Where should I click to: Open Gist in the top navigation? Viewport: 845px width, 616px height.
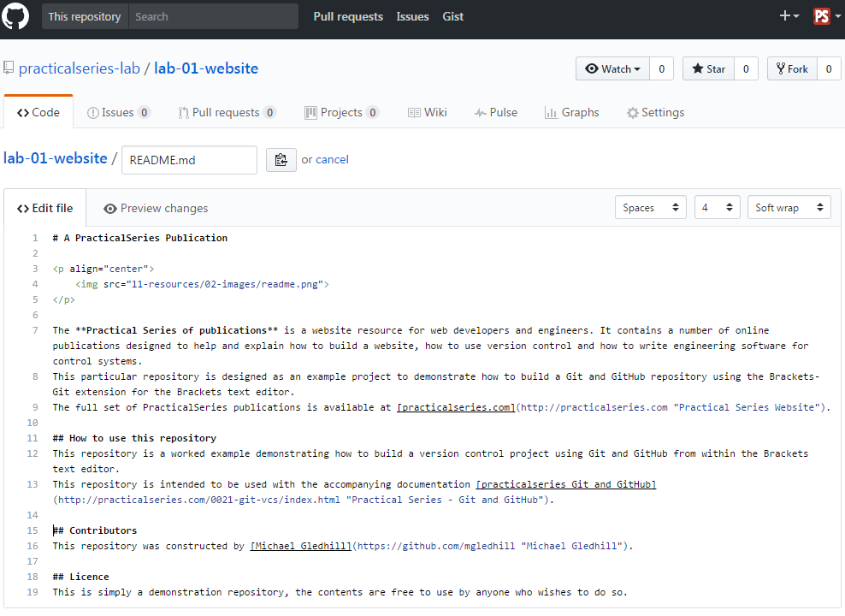(452, 17)
